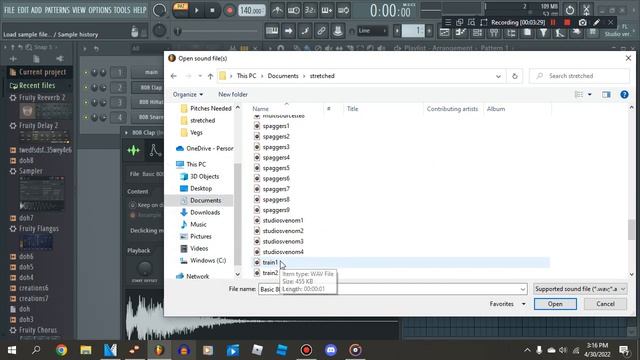Go up one folder level in the dialog

(210, 76)
